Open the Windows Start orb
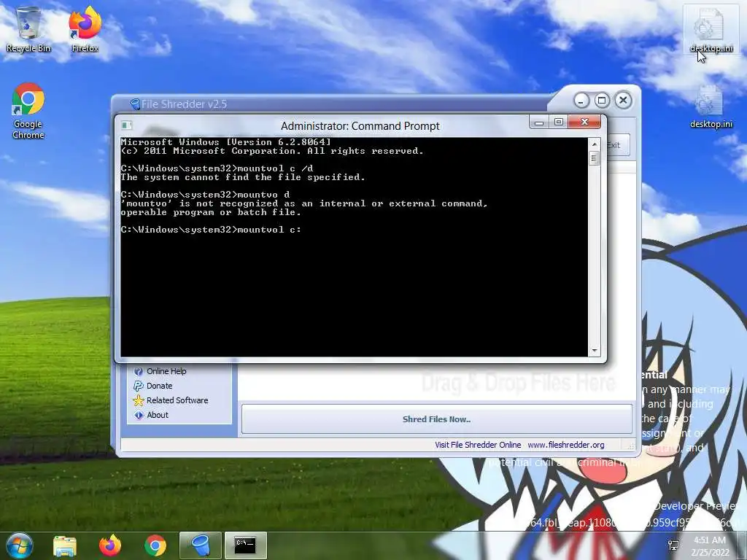Image resolution: width=747 pixels, height=560 pixels. point(20,545)
